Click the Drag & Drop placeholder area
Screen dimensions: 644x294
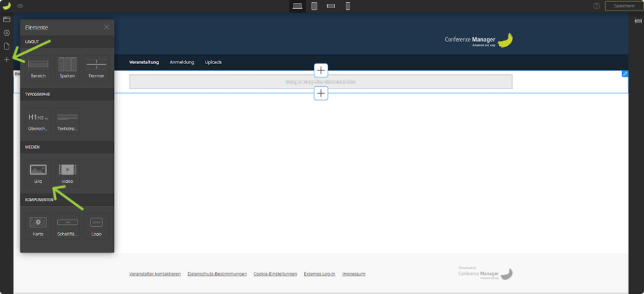[x=321, y=82]
